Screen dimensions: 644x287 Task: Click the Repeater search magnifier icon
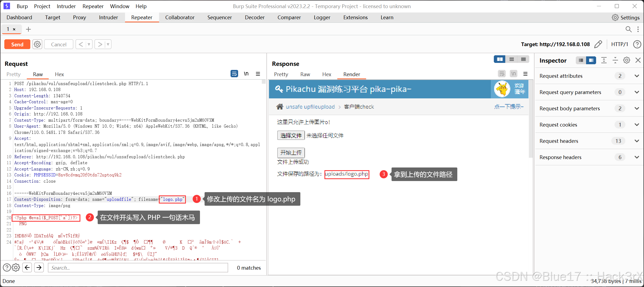628,29
